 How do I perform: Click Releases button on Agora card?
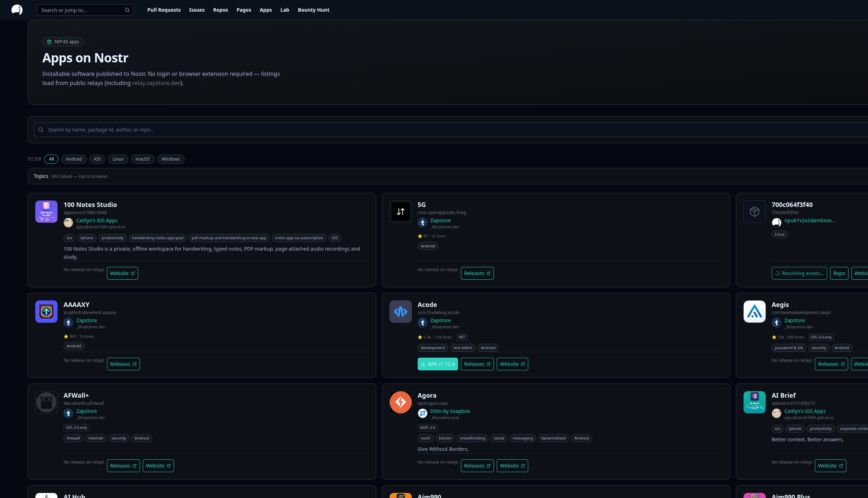(x=477, y=466)
